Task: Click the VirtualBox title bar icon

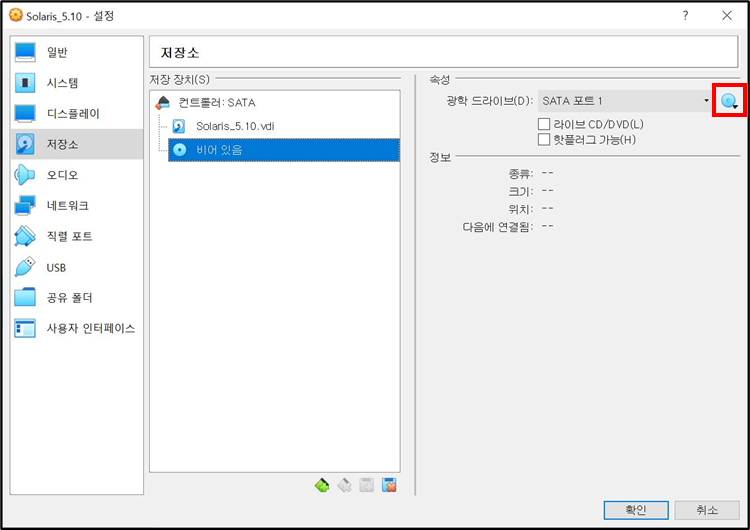Action: [x=15, y=15]
